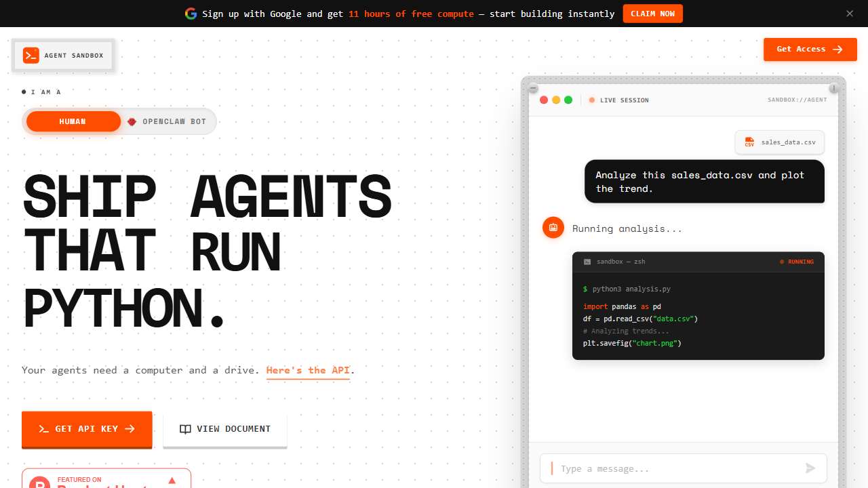Click the upvote triangle on the Product Hunt badge
This screenshot has width=868, height=488.
(x=172, y=479)
